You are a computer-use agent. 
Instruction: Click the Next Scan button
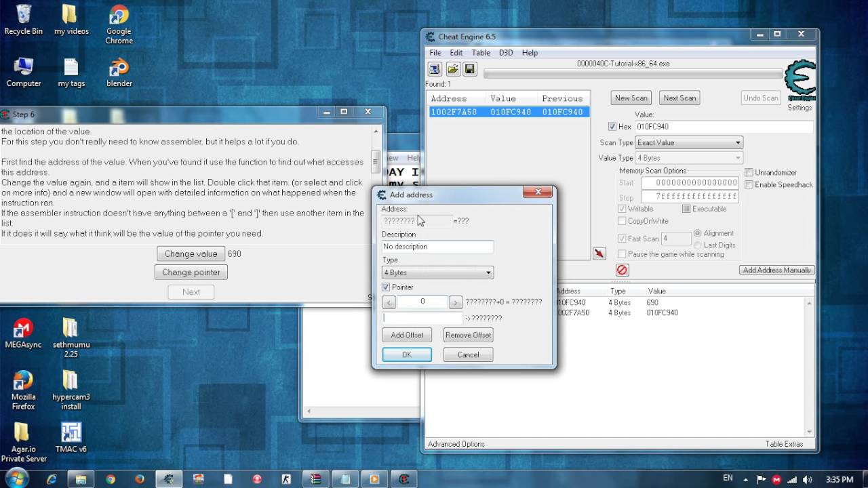(x=679, y=98)
